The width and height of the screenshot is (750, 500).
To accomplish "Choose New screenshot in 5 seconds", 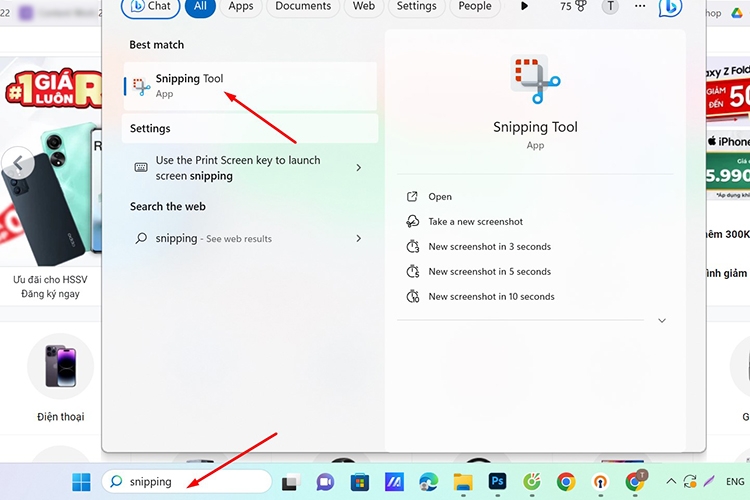I will click(x=489, y=271).
